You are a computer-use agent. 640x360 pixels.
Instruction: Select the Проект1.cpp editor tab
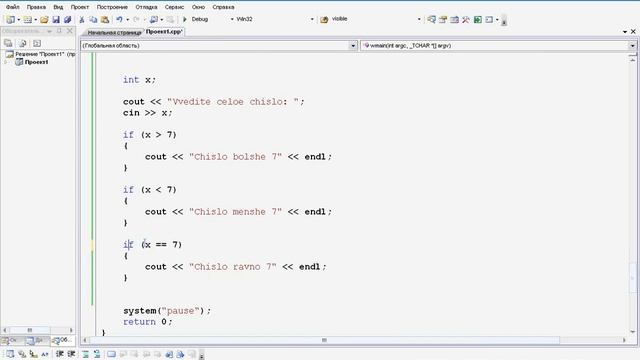pyautogui.click(x=164, y=31)
